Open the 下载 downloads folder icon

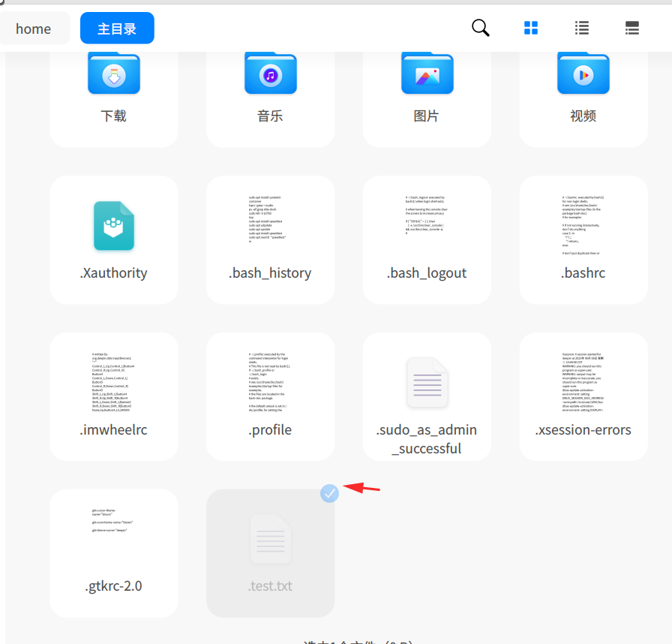point(114,74)
